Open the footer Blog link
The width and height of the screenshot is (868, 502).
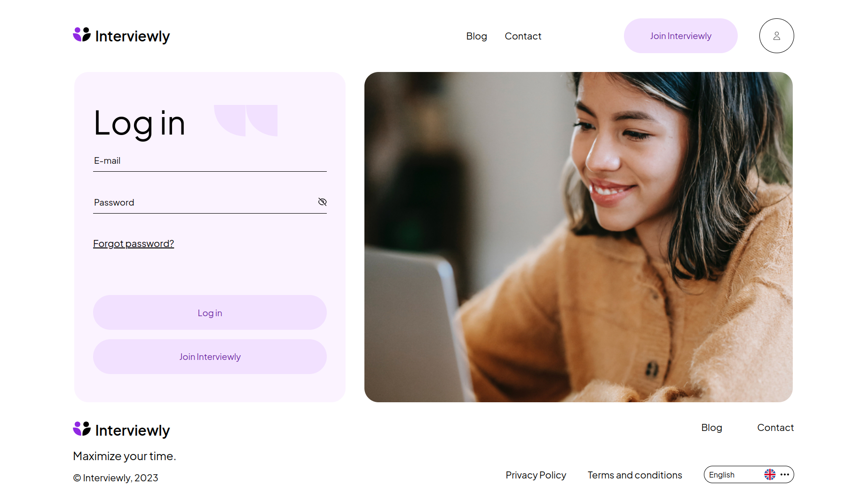click(711, 428)
